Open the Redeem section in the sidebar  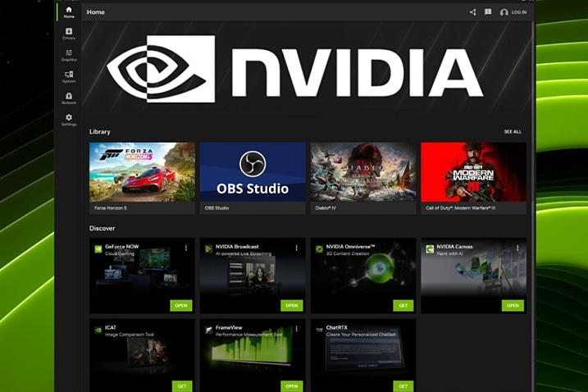[69, 98]
